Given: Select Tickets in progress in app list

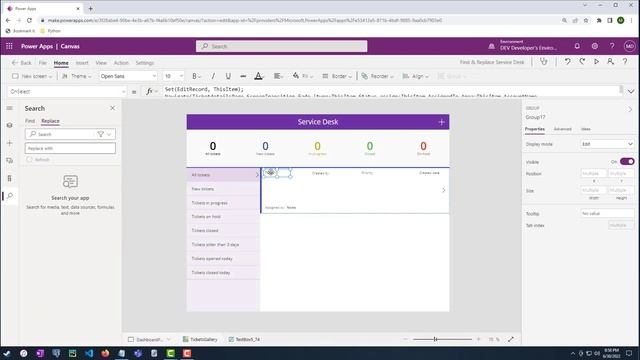Looking at the screenshot, I should tap(210, 203).
